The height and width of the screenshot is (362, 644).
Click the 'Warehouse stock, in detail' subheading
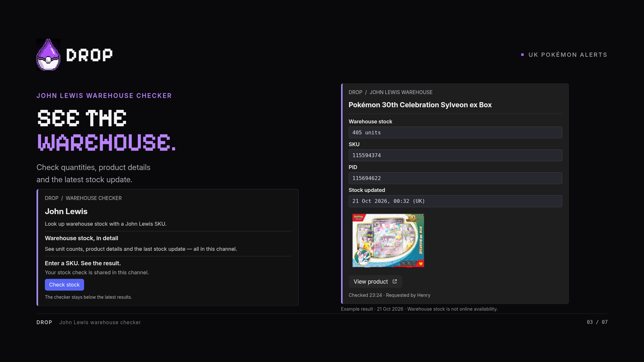82,238
